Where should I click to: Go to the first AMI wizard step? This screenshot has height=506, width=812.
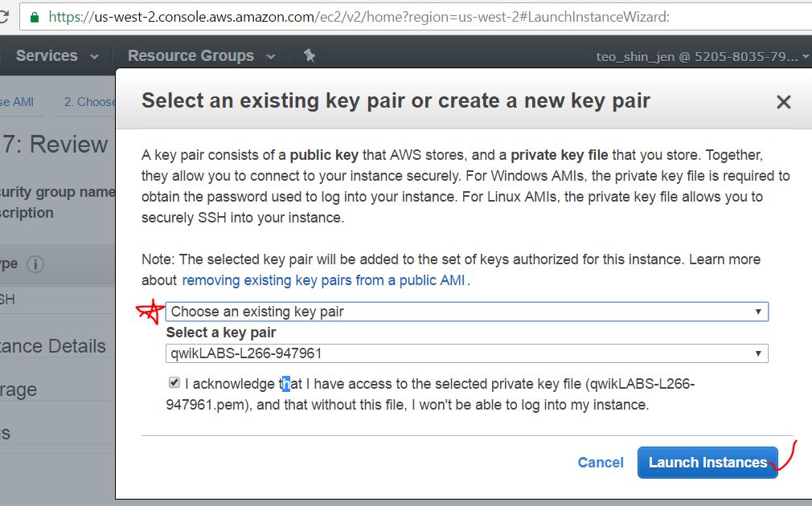pyautogui.click(x=16, y=102)
